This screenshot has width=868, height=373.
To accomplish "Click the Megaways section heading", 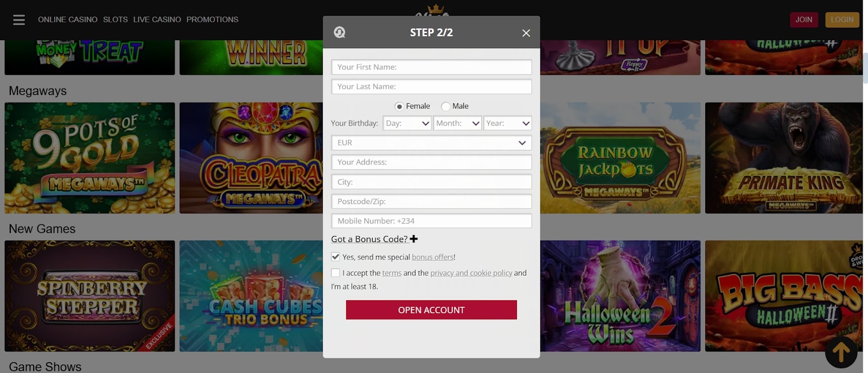I will pos(38,91).
